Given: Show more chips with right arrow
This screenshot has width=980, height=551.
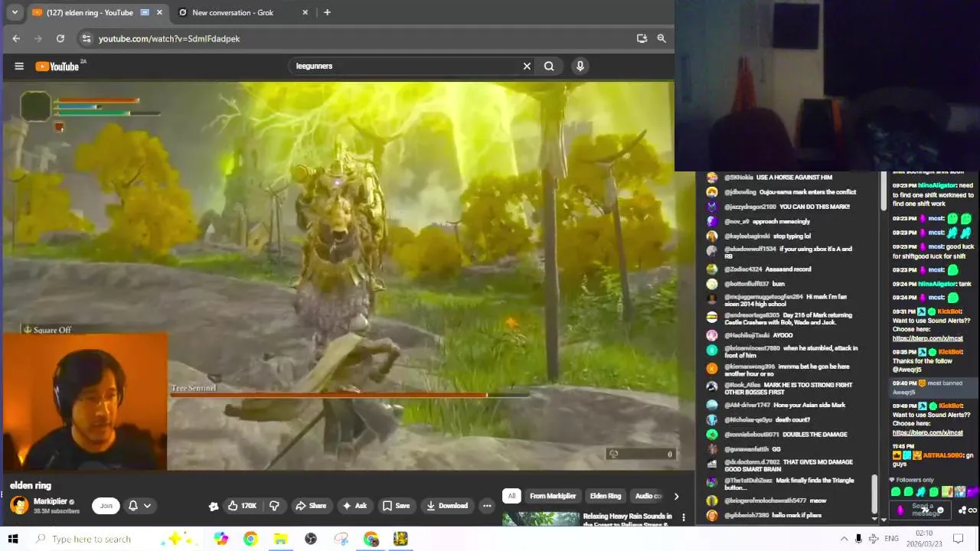Looking at the screenshot, I should 675,496.
